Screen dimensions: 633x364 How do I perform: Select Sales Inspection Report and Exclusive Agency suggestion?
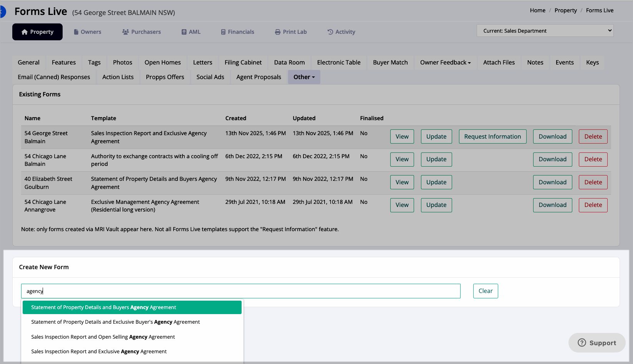coord(132,352)
